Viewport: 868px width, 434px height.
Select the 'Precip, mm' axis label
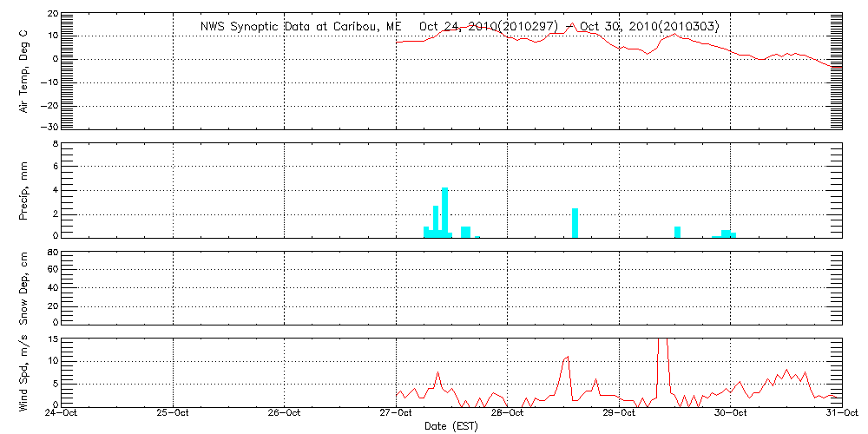coord(24,189)
